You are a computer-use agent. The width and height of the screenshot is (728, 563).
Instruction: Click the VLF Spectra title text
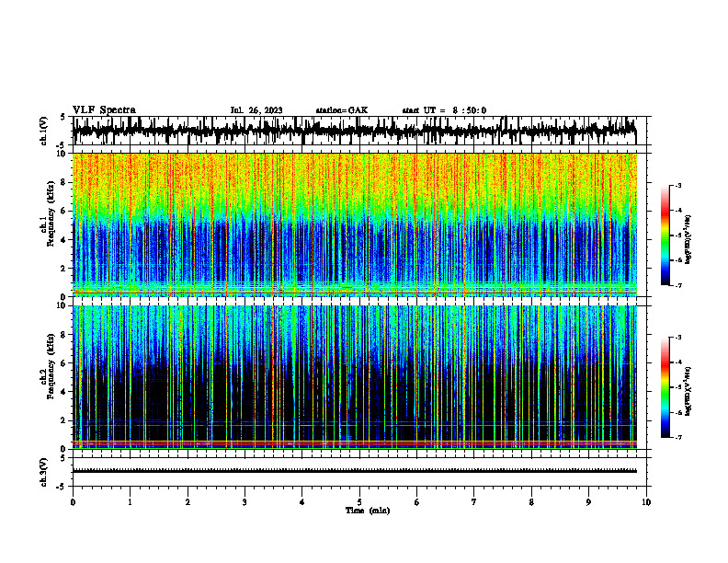104,110
